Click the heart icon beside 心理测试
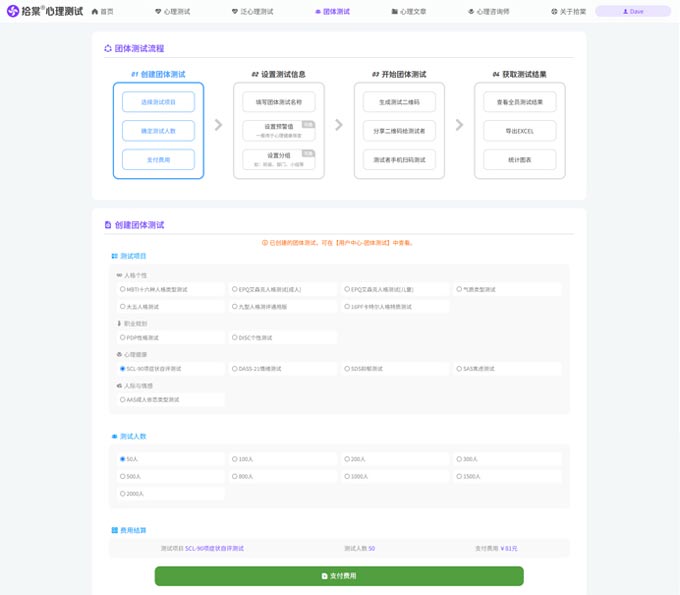Screen dimensions: 680x595 coord(158,12)
